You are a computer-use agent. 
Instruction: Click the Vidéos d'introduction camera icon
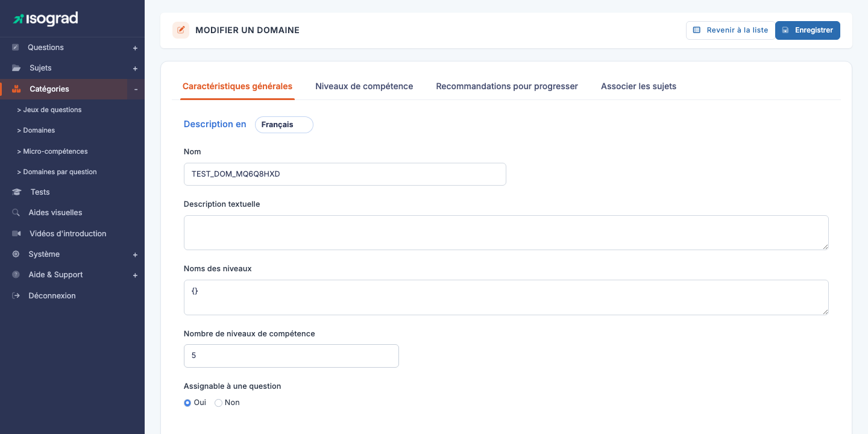pos(16,233)
